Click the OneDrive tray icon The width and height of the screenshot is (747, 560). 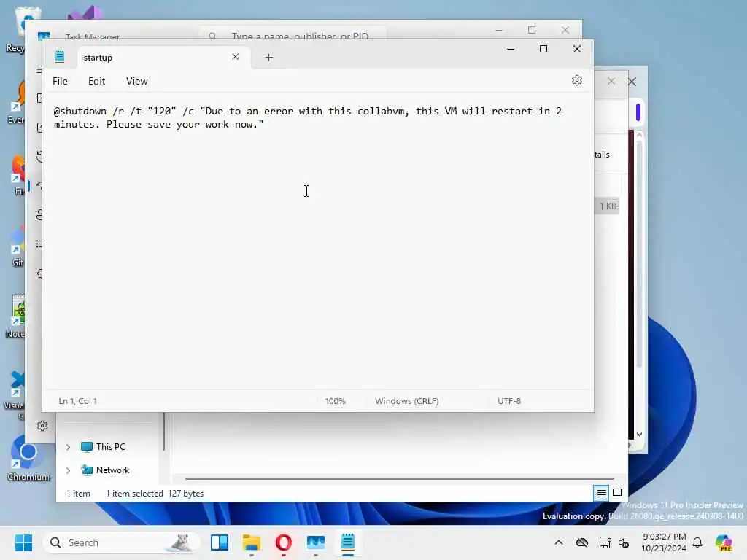582,542
